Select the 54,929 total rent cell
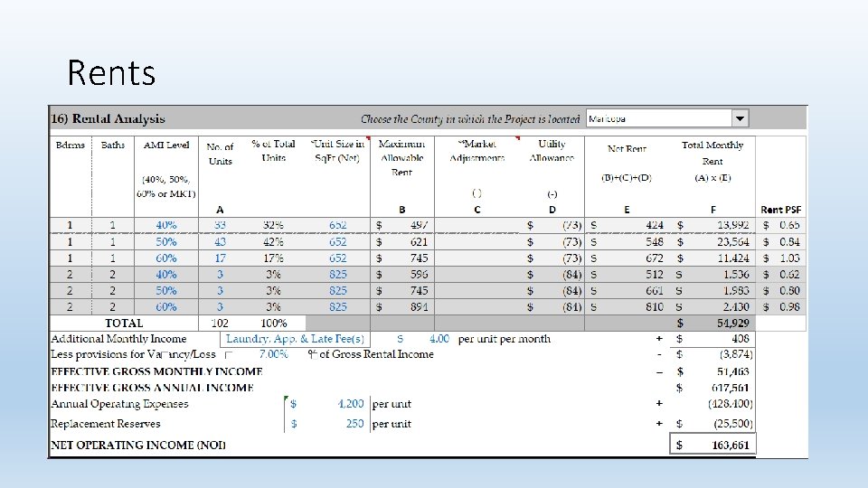 pyautogui.click(x=712, y=324)
